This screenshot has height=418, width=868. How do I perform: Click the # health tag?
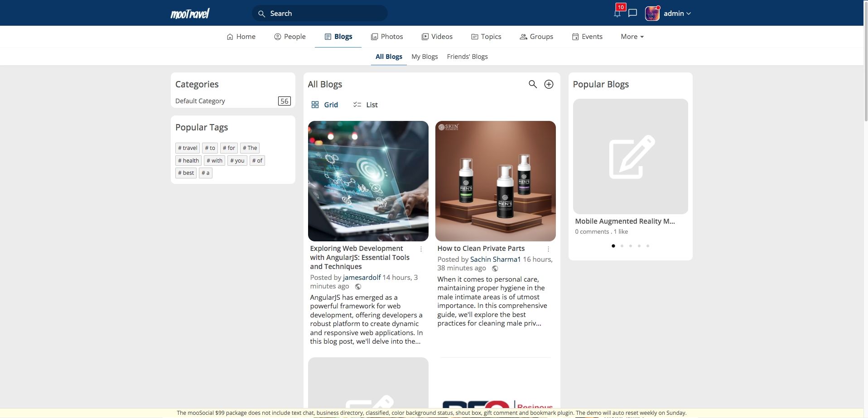188,161
